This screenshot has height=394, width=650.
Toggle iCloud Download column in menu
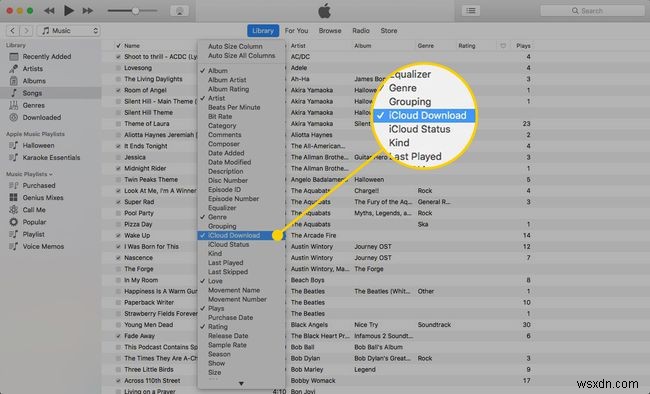241,236
